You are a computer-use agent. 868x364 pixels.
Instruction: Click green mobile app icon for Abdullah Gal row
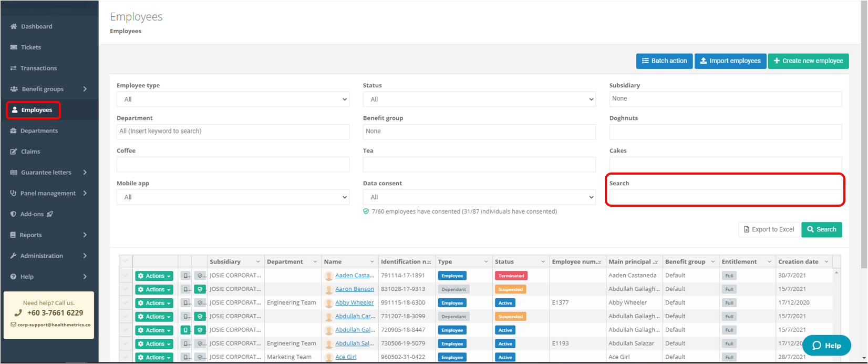185,330
